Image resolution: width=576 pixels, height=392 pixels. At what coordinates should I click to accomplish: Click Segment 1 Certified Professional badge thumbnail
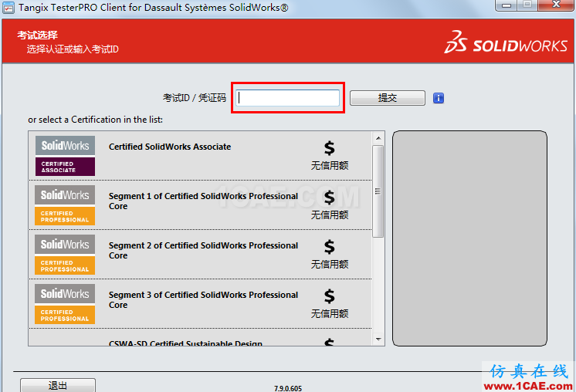pos(65,205)
